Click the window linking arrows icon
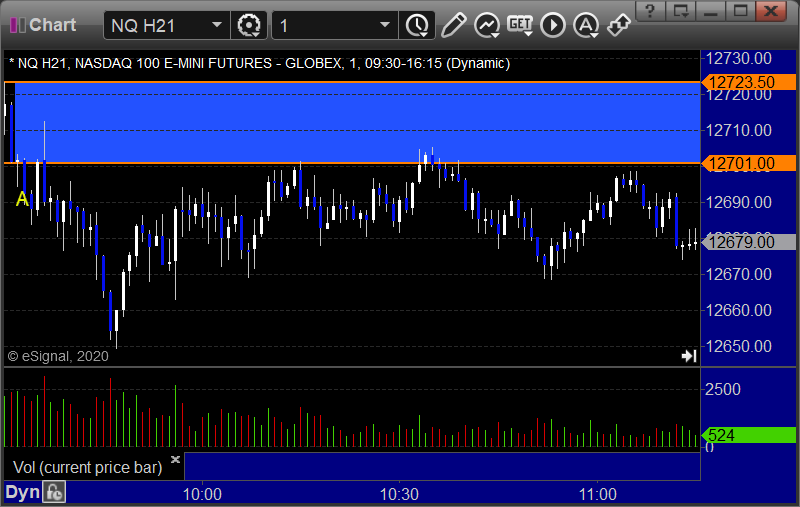 pos(618,26)
